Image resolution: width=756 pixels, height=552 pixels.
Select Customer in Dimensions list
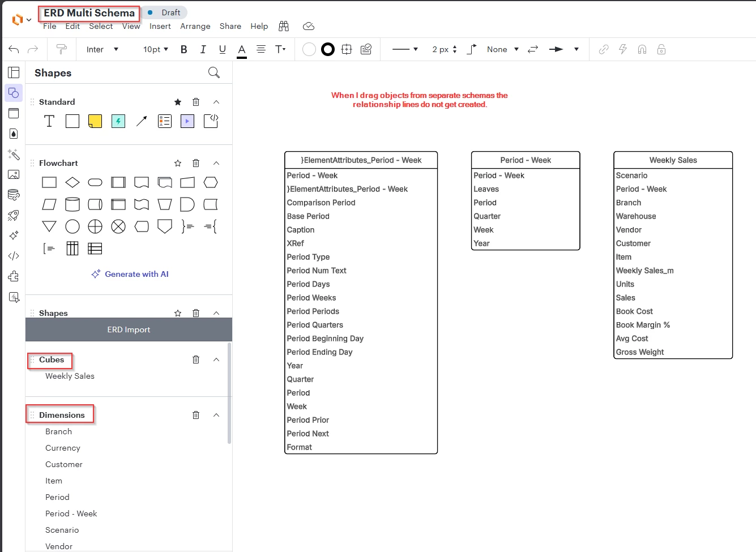(64, 464)
